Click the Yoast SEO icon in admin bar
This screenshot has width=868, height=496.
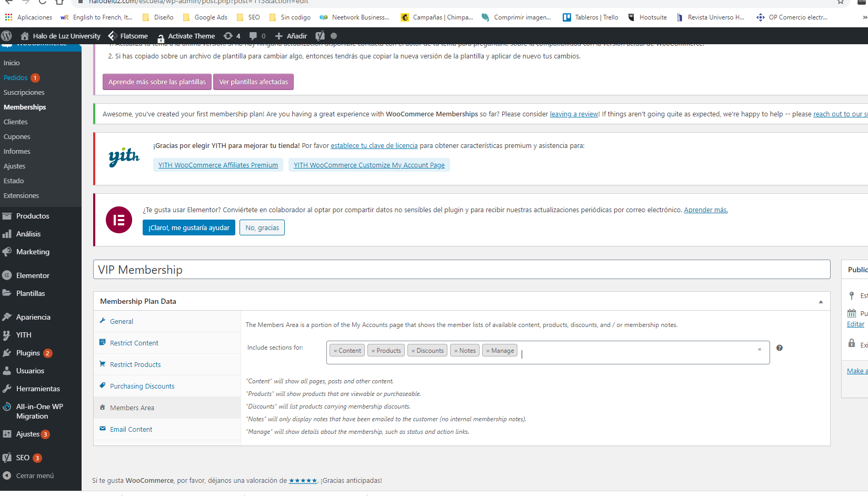point(320,36)
